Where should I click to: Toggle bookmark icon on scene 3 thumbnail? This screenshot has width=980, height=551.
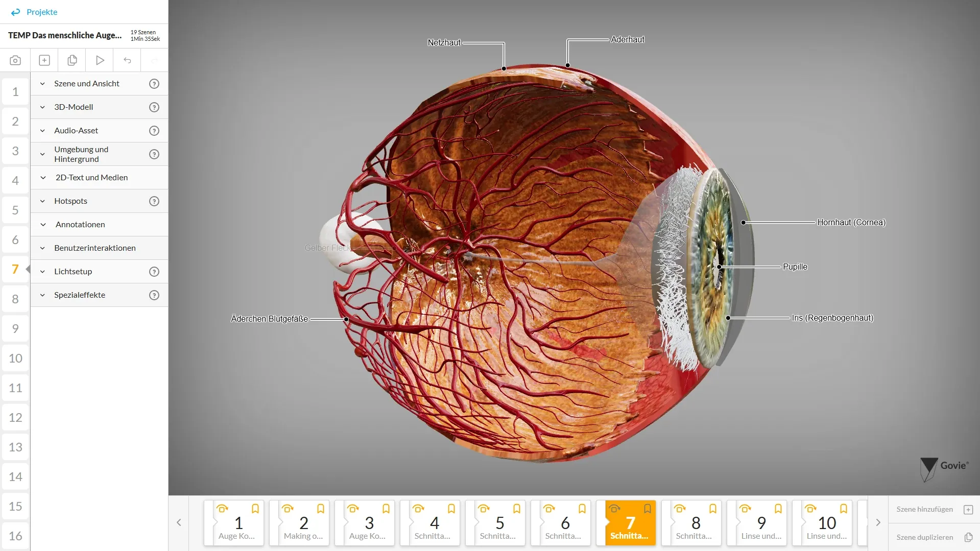(x=386, y=509)
